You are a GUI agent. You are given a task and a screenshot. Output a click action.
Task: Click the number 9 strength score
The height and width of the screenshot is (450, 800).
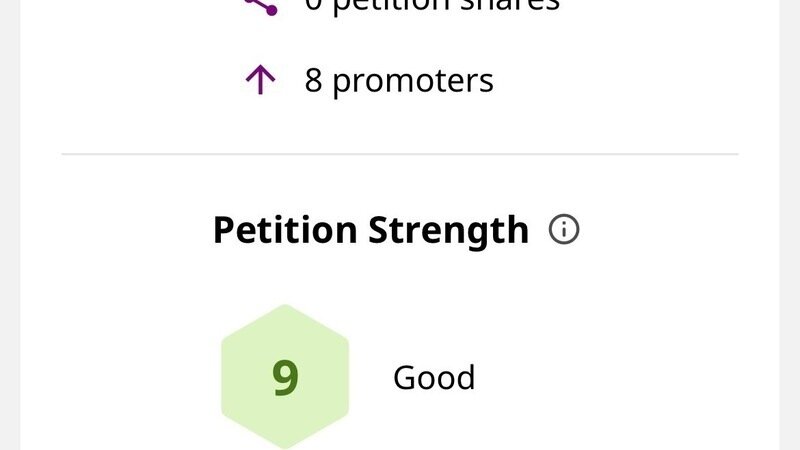285,378
